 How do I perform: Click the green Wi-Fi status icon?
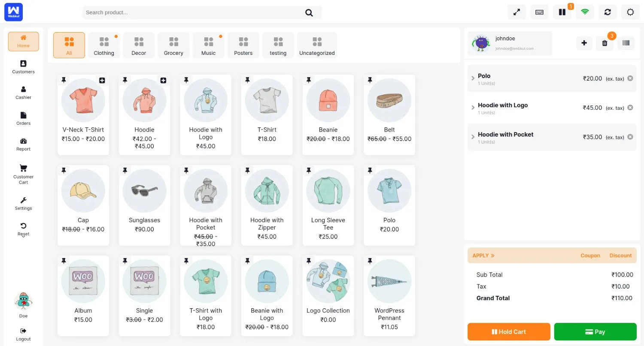tap(585, 12)
